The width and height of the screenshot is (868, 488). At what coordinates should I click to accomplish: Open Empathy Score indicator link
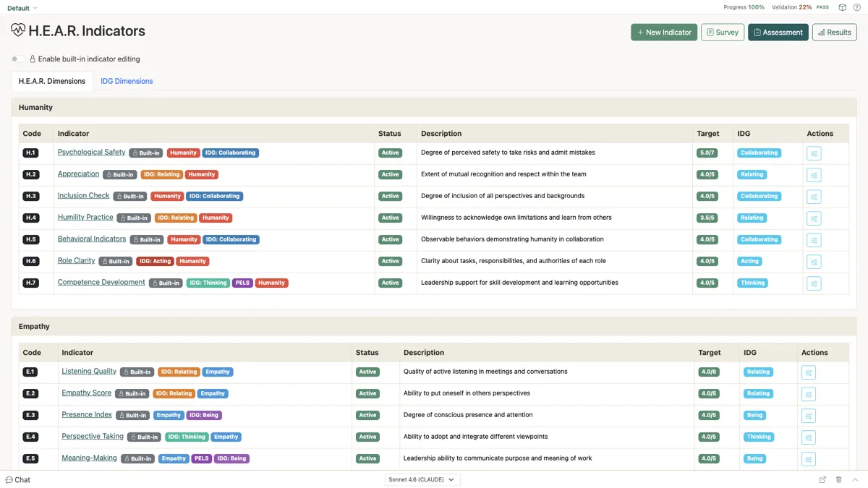click(x=87, y=393)
